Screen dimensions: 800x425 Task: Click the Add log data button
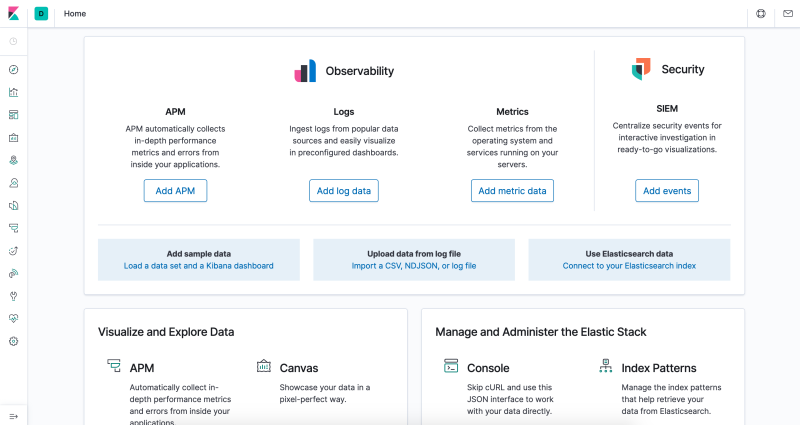click(x=344, y=191)
